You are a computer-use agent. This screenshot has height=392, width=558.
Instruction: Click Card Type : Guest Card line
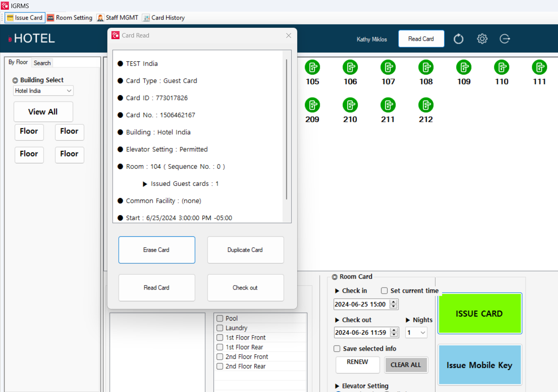tap(157, 81)
